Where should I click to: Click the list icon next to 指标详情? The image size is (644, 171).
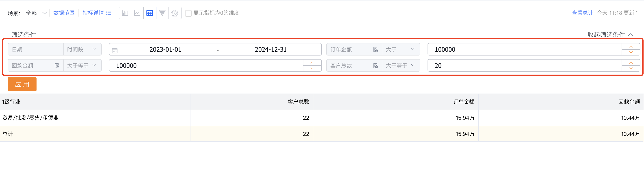tap(108, 13)
